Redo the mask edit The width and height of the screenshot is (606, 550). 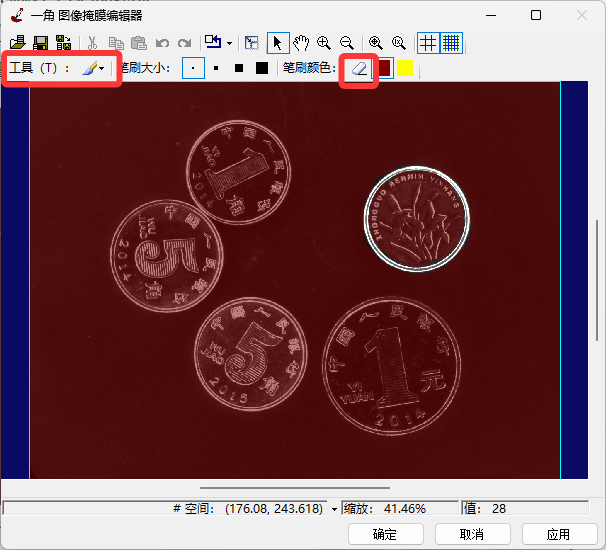point(185,43)
